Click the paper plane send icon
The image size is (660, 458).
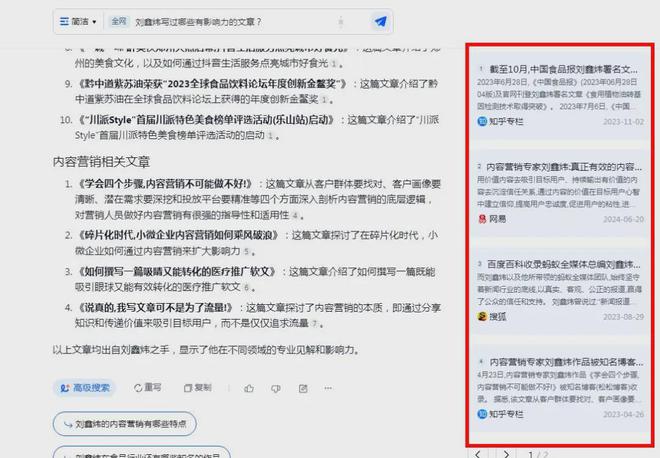(381, 21)
